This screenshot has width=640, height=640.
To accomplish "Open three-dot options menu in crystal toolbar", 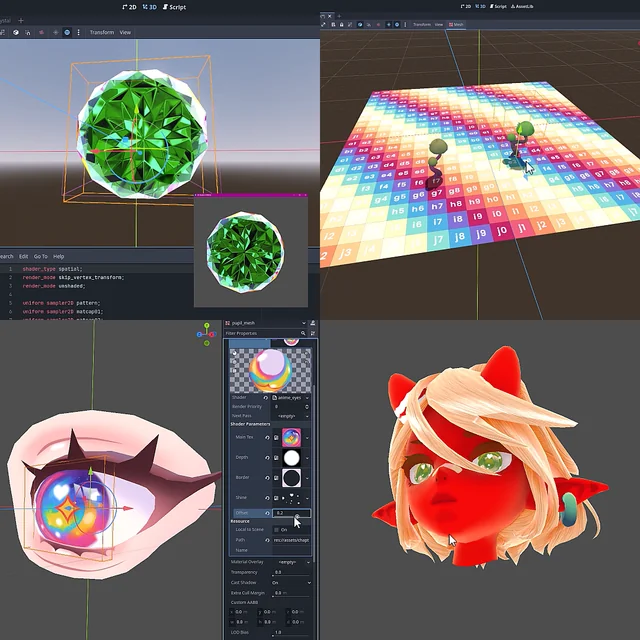I will [x=78, y=32].
